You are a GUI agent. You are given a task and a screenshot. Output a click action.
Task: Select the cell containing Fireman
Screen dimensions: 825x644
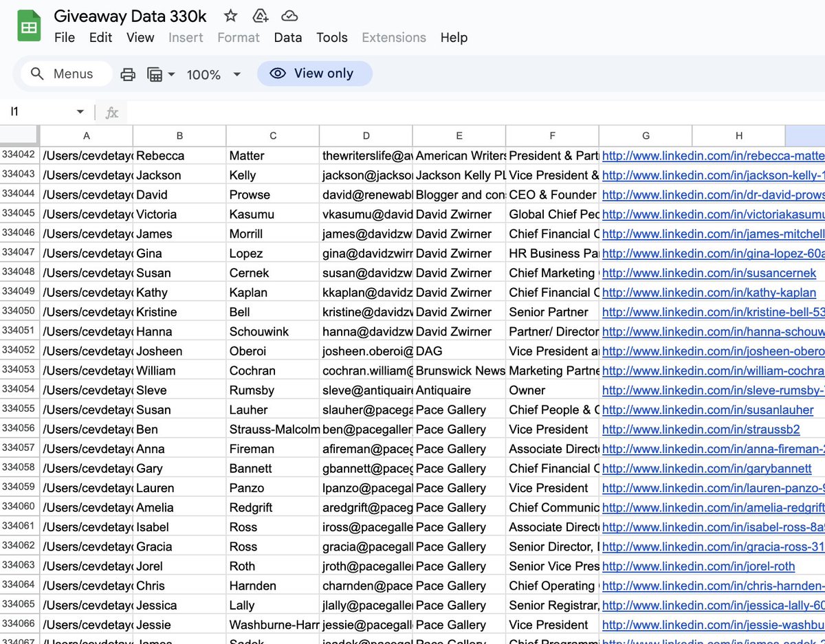(273, 449)
